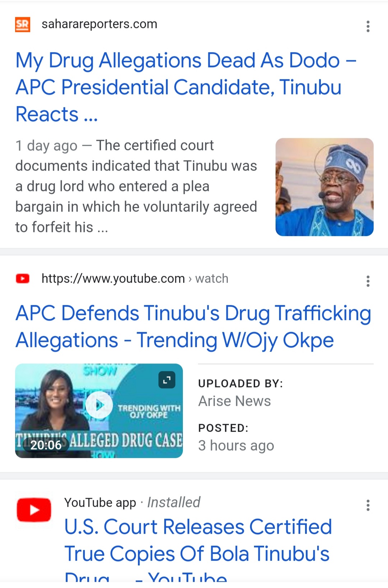Screen dimensions: 388x588
Task: Click the '3 hours ago' posted time
Action: click(236, 446)
